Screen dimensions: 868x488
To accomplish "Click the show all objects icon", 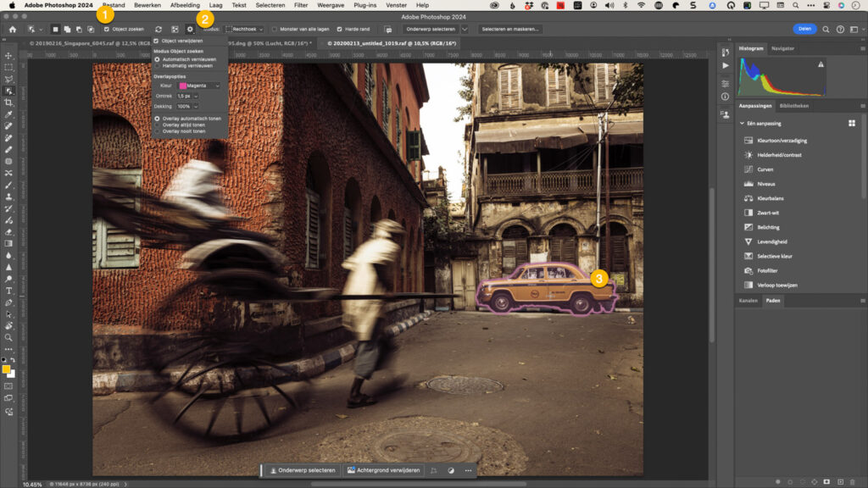I will coord(175,30).
